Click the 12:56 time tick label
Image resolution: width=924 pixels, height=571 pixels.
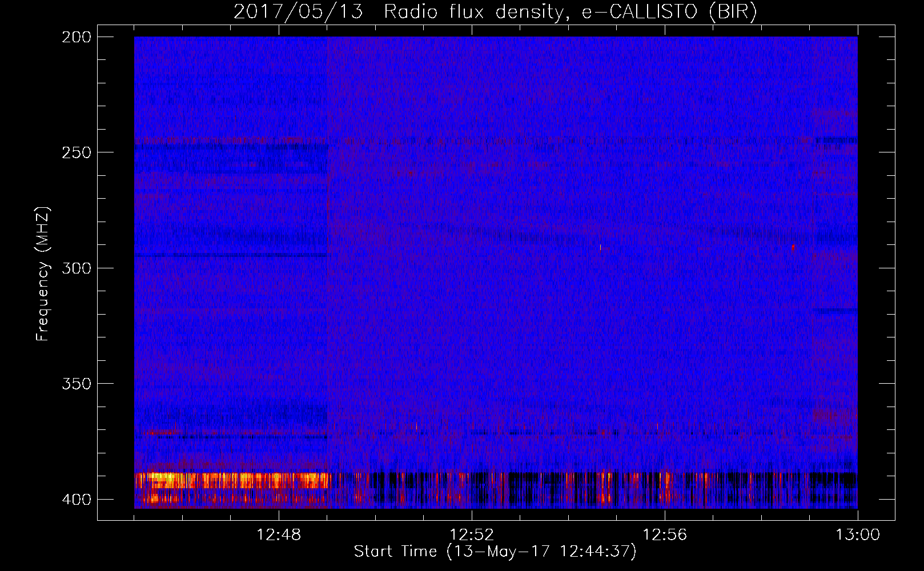(x=665, y=535)
